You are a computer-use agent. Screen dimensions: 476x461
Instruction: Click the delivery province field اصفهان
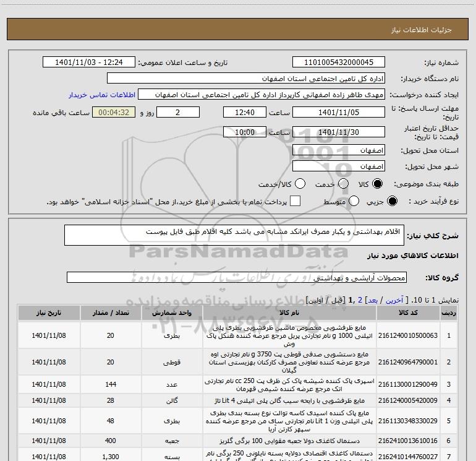pyautogui.click(x=339, y=150)
